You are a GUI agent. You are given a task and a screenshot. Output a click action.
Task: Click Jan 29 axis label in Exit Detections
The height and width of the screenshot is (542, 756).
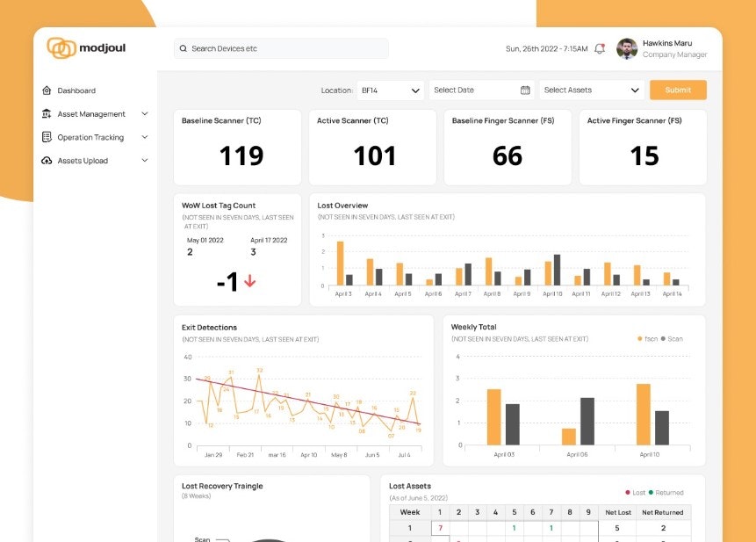pyautogui.click(x=213, y=455)
